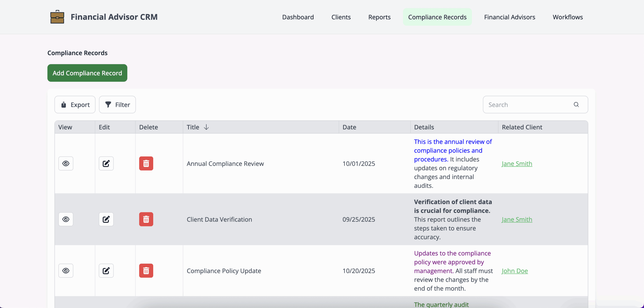Viewport: 644px width, 308px height.
Task: Delete the Compliance Policy Update record
Action: coord(146,270)
